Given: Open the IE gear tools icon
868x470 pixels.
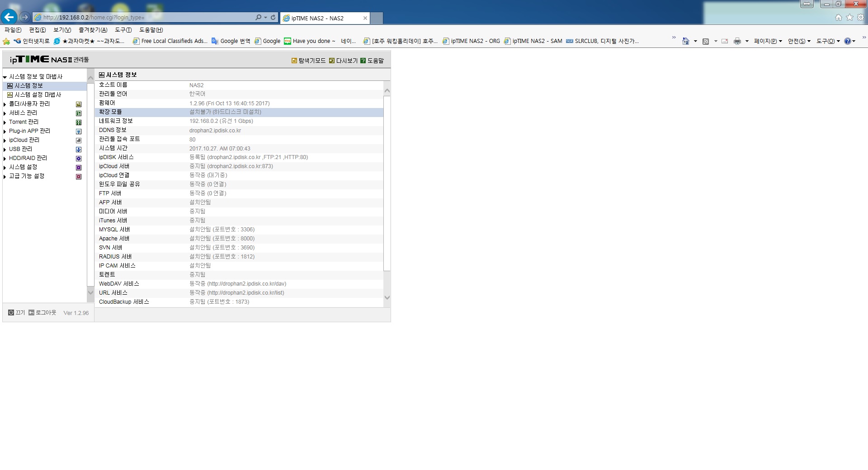Looking at the screenshot, I should [x=861, y=17].
